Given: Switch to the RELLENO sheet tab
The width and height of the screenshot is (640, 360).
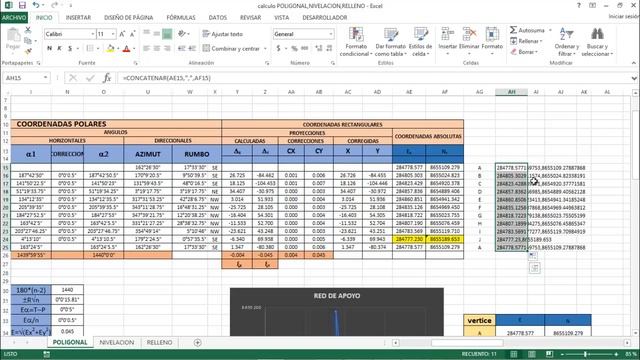Looking at the screenshot, I should [x=160, y=342].
